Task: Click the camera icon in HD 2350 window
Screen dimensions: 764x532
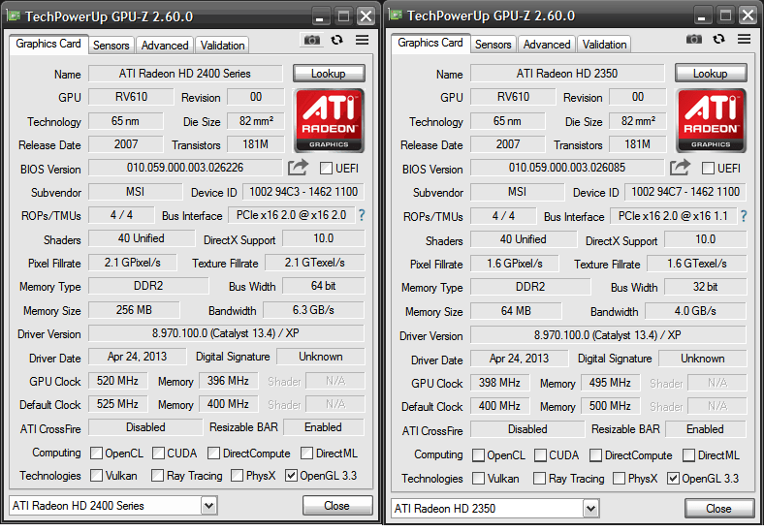Action: pyautogui.click(x=694, y=39)
